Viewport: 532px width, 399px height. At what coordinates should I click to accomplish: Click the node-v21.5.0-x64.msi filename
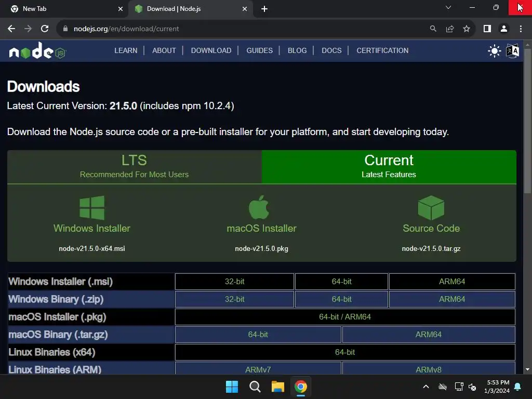click(92, 249)
